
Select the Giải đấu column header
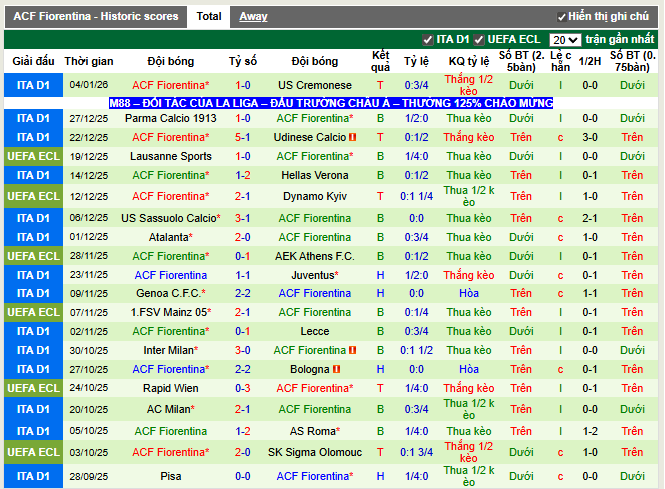click(x=33, y=61)
